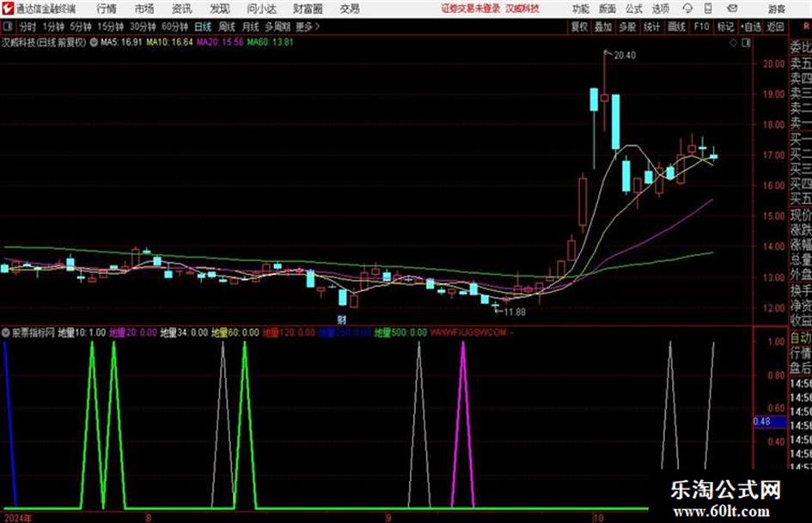This screenshot has width=812, height=523.
Task: Click the 证券交易未登录 login link
Action: pyautogui.click(x=471, y=9)
